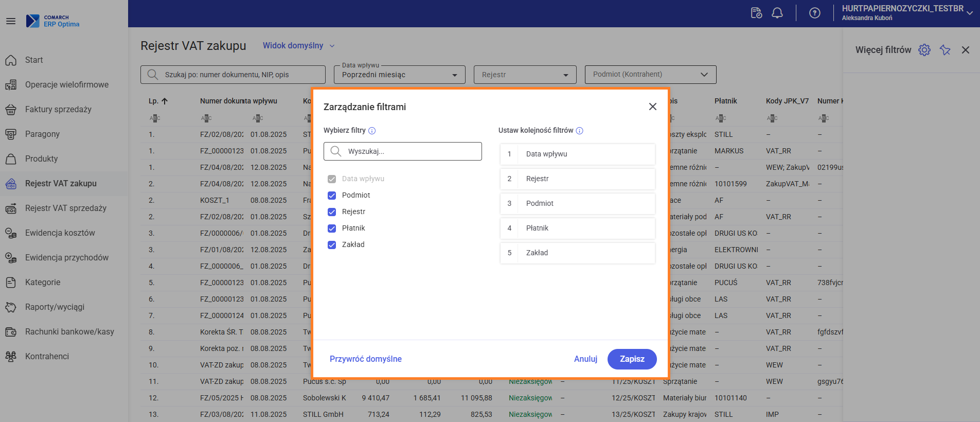Screen dimensions: 980x422
Task: Click the Zapisz button
Action: [x=632, y=359]
